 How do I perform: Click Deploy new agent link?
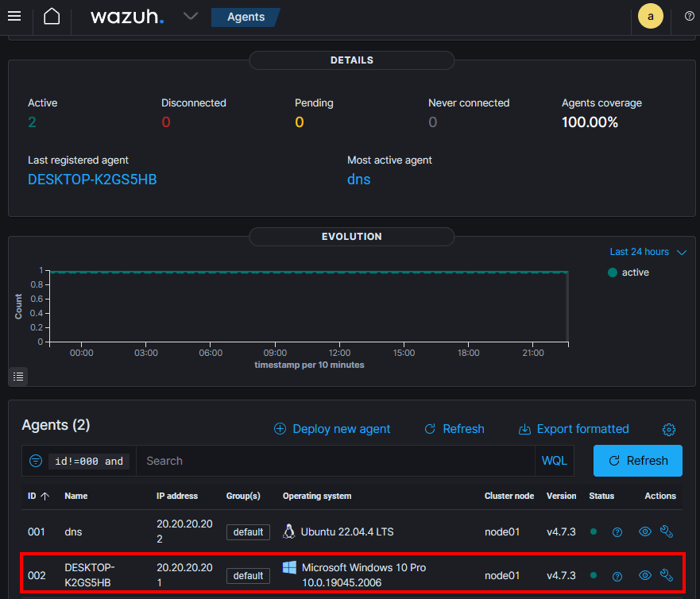[332, 429]
